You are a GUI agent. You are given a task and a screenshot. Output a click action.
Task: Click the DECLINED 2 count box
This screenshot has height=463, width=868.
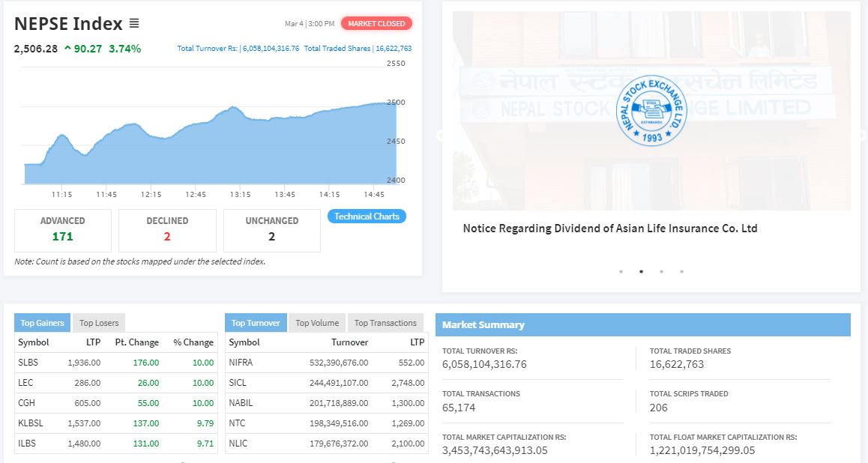coord(167,230)
